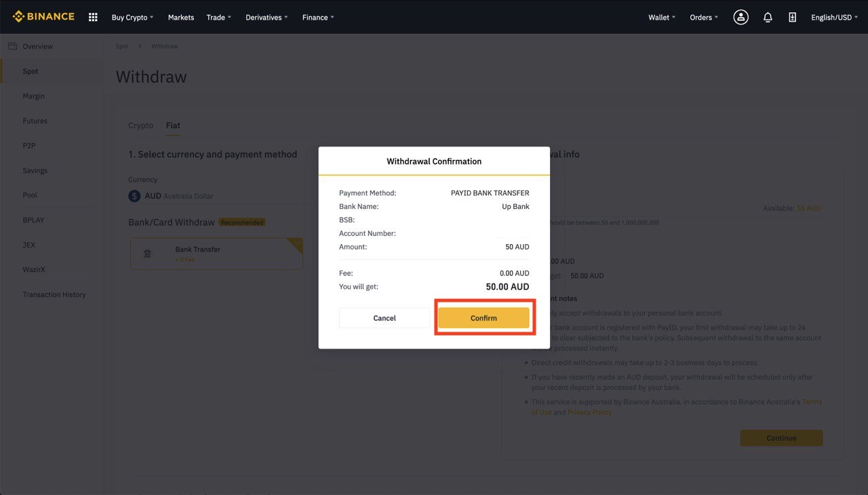Screen dimensions: 868x495
Task: Select BPLAY in the sidebar
Action: click(33, 220)
